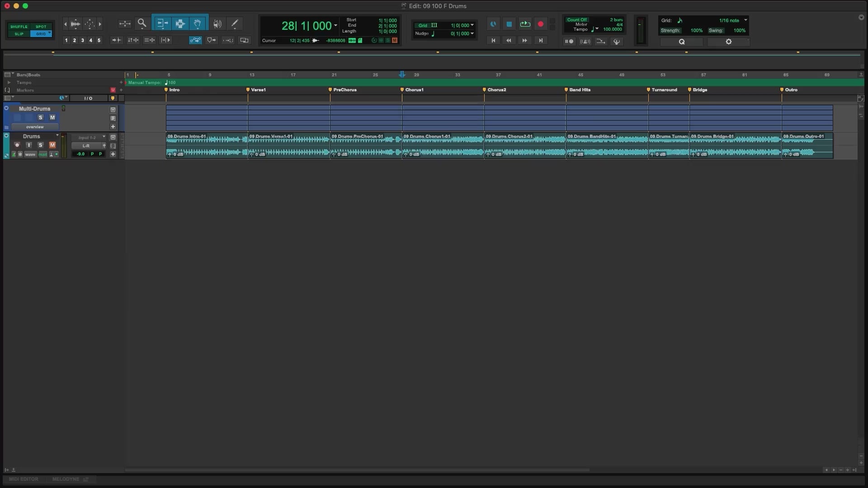Click horizontal zoom-in right arrow
This screenshot has height=488, width=868.
coord(100,23)
